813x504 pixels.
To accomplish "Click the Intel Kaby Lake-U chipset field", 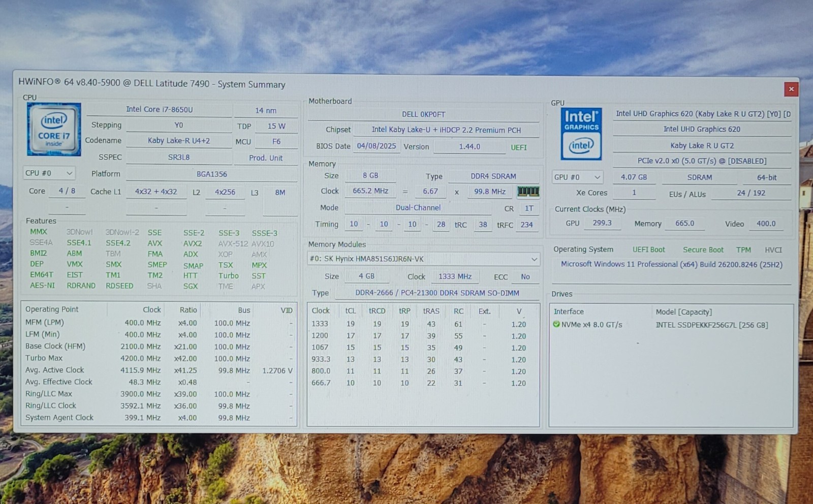I will (446, 130).
